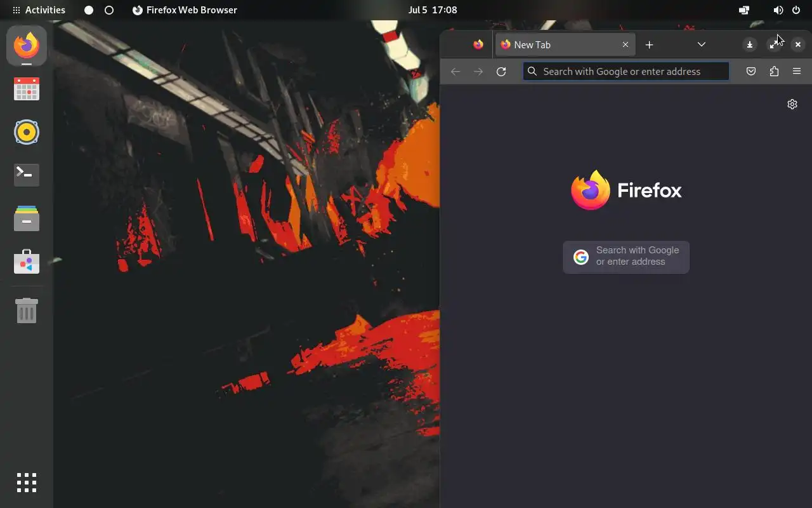Open Save to Pocket

click(x=751, y=71)
